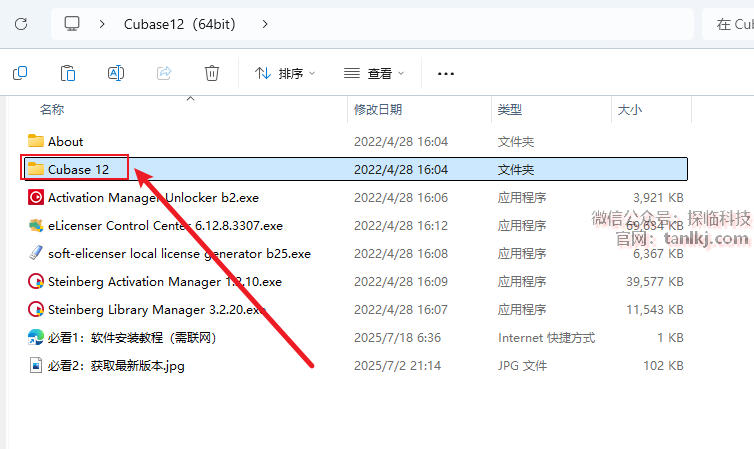Select Steinberg Activation Manager exe icon
Image resolution: width=754 pixels, height=449 pixels.
(x=36, y=281)
